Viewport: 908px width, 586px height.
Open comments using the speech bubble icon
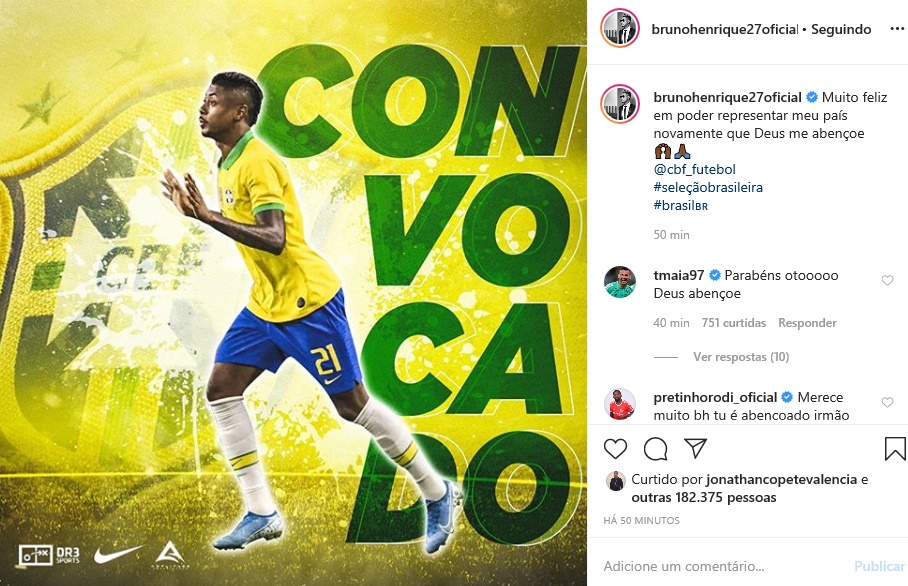click(x=656, y=449)
